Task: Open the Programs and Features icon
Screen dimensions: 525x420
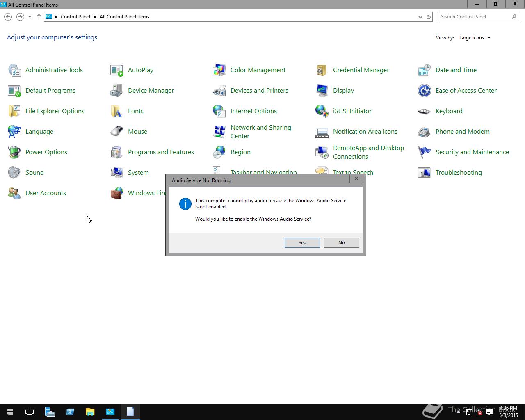Action: pos(117,152)
